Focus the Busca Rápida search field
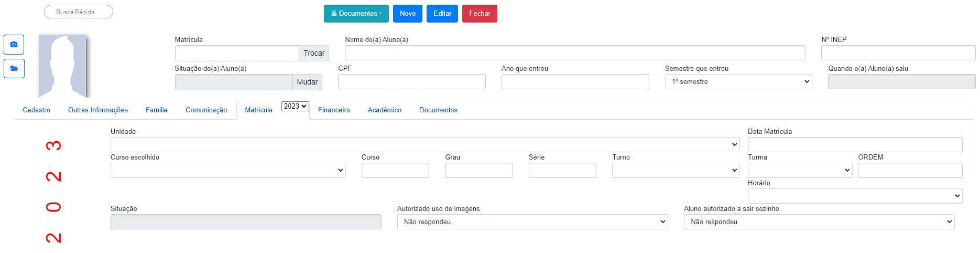Viewport: 980px width, 253px height. (79, 12)
